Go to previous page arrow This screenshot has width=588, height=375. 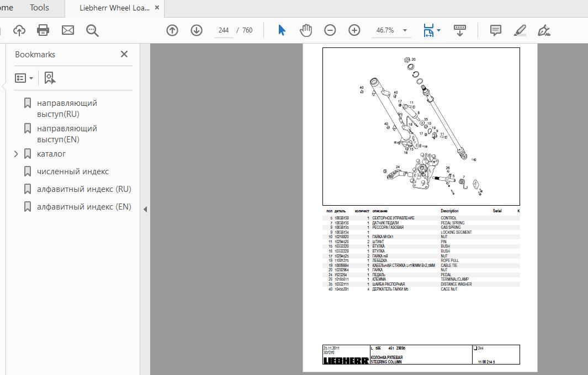(172, 30)
